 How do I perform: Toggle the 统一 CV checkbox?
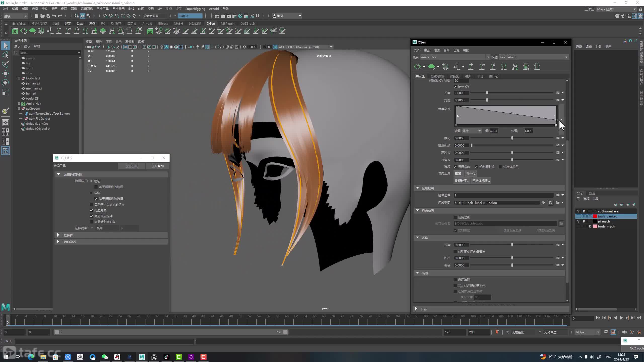(455, 87)
